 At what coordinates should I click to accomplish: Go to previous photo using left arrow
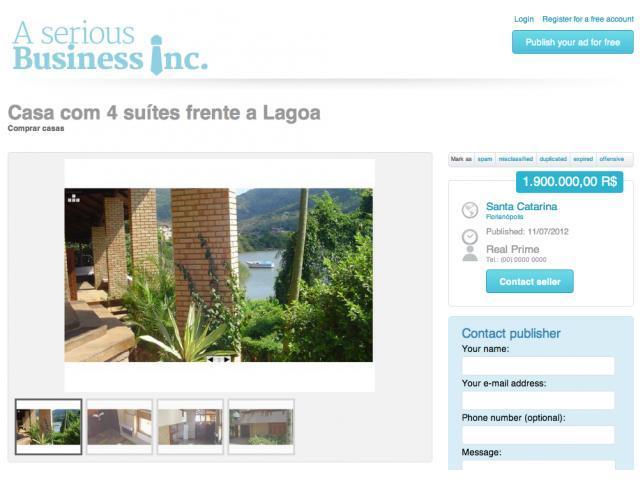(211, 360)
